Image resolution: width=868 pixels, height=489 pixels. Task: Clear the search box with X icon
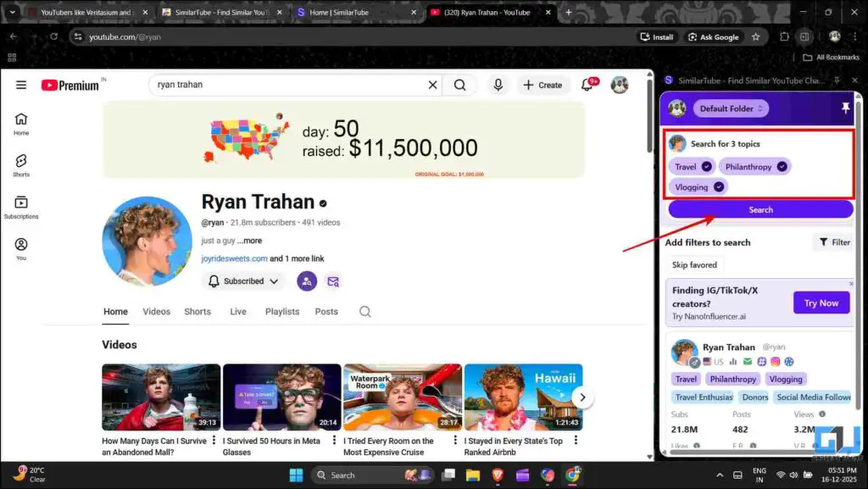(x=432, y=85)
